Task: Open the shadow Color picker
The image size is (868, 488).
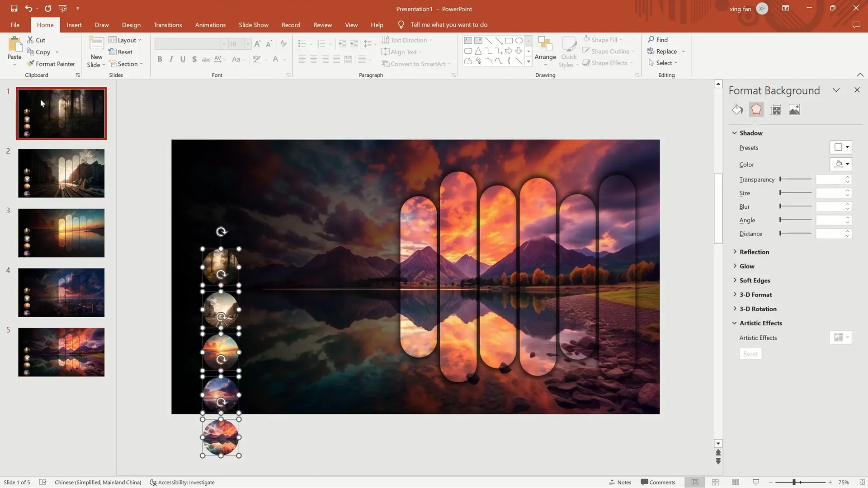Action: point(841,164)
